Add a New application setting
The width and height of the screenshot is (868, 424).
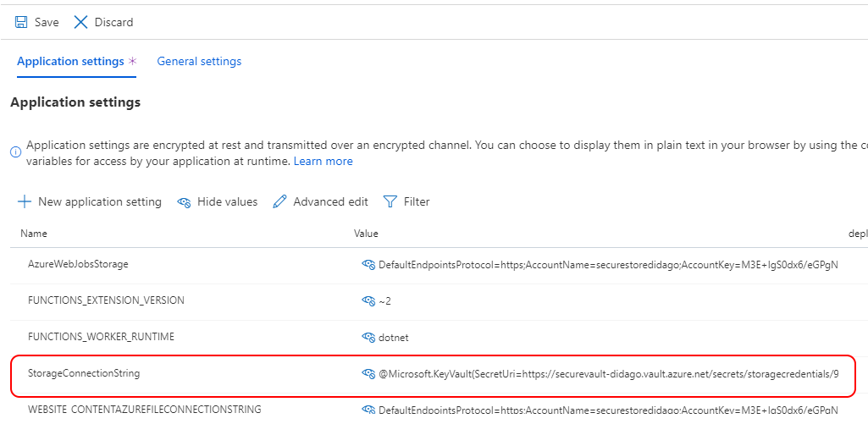point(90,201)
